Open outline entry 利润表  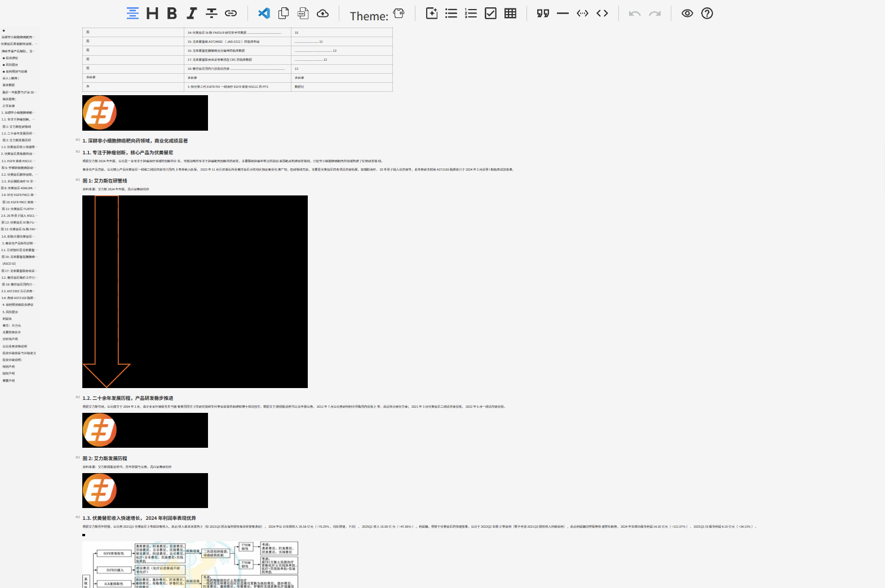pyautogui.click(x=7, y=319)
